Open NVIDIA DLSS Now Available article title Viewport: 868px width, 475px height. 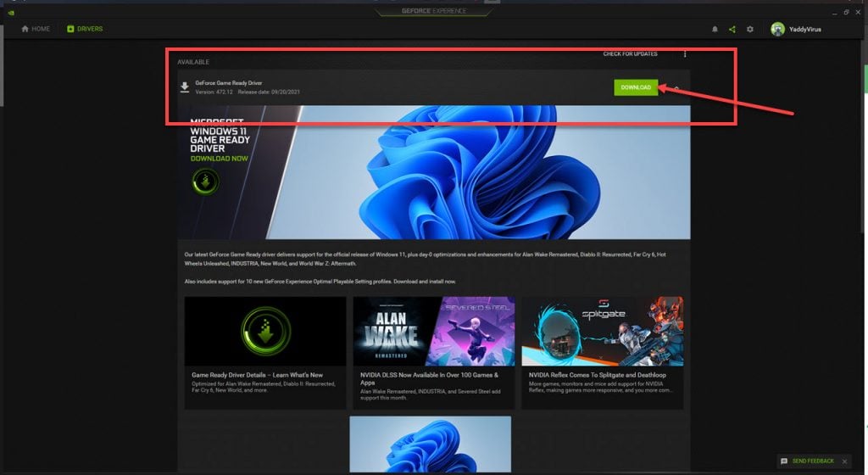[429, 378]
